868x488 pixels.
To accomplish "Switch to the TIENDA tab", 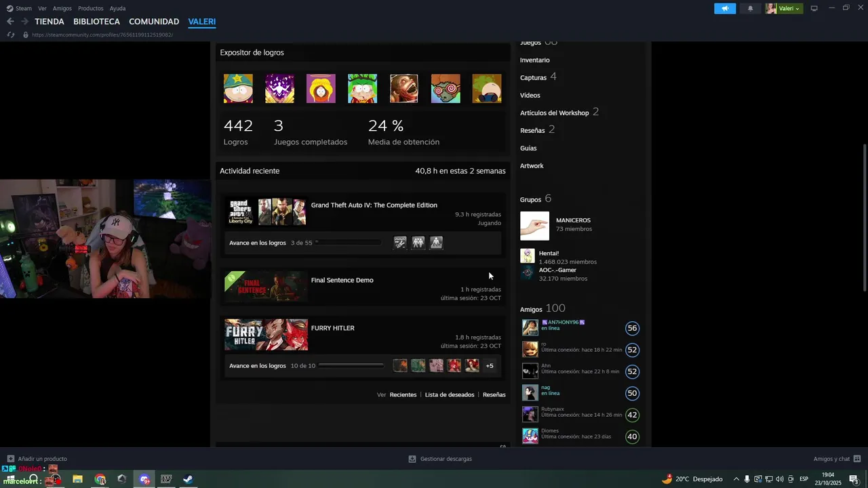I will (x=50, y=22).
